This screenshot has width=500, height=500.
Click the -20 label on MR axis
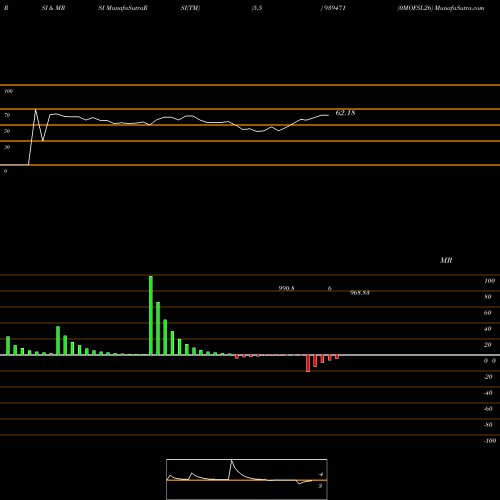point(488,377)
